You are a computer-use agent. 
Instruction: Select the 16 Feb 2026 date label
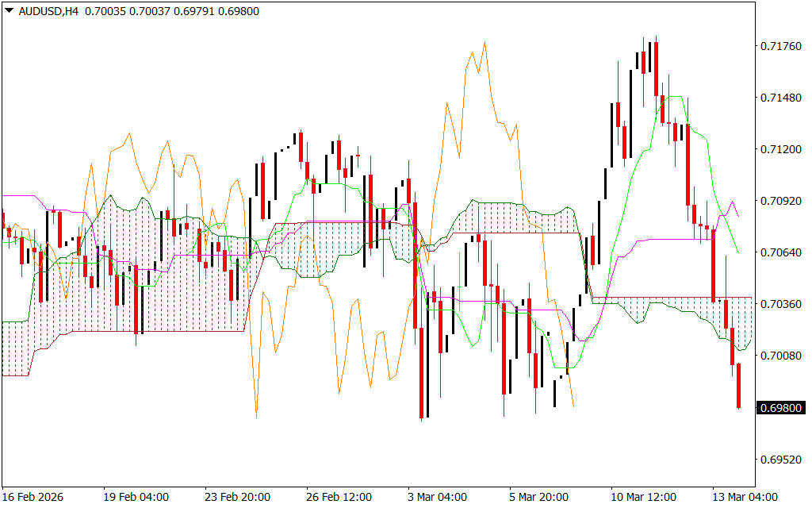click(35, 497)
